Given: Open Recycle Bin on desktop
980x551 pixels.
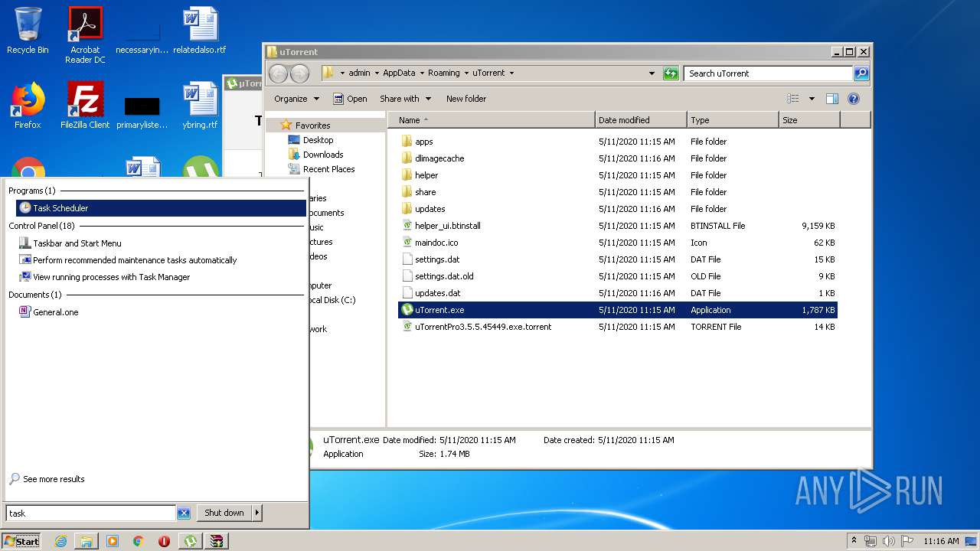Looking at the screenshot, I should (28, 31).
